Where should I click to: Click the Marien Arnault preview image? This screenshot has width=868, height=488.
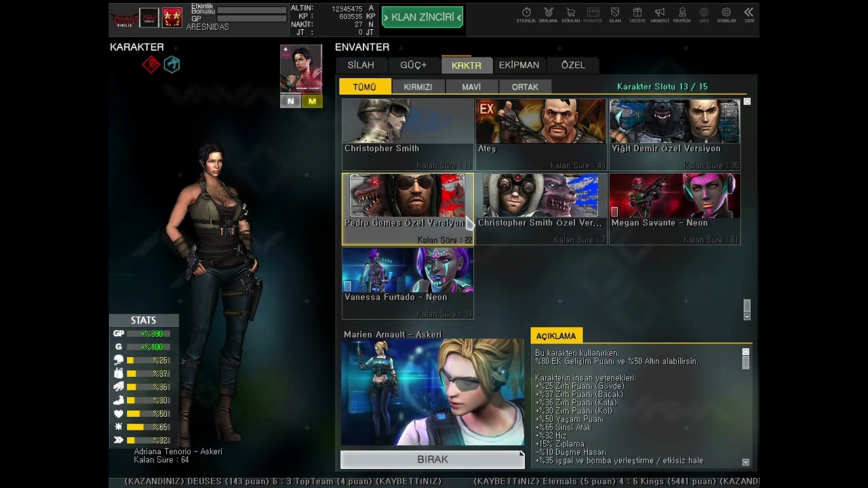(x=433, y=393)
